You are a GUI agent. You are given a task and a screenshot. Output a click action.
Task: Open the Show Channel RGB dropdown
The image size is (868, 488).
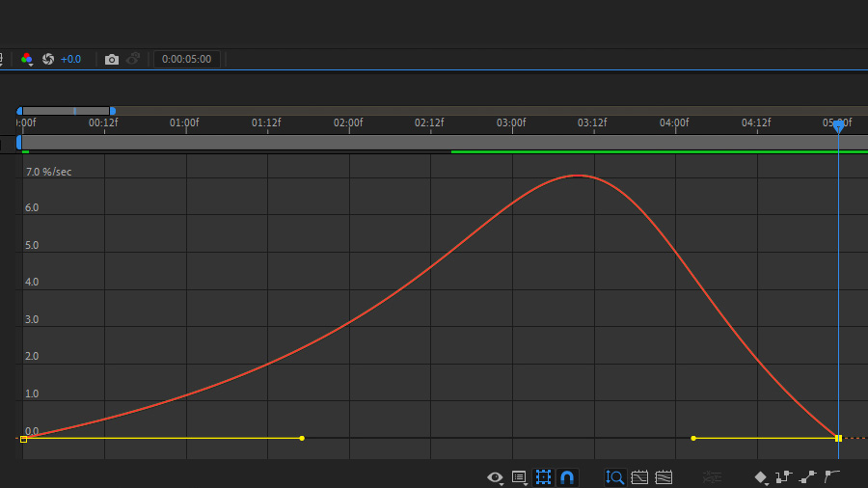click(27, 59)
